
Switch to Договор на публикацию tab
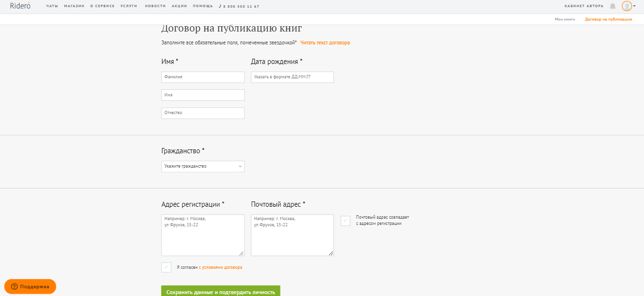(608, 19)
